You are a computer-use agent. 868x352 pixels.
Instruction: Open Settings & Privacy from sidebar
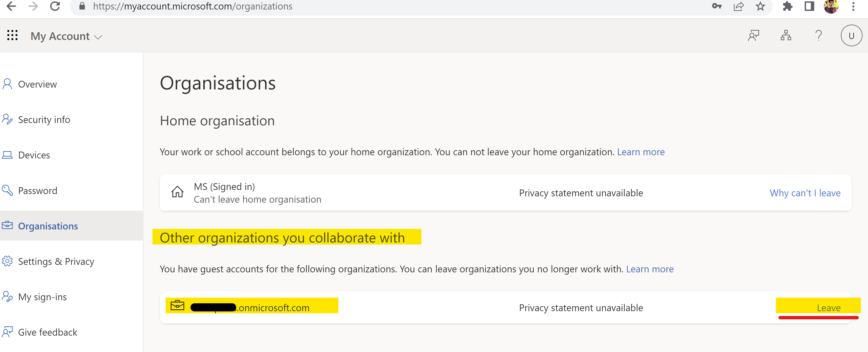tap(56, 261)
